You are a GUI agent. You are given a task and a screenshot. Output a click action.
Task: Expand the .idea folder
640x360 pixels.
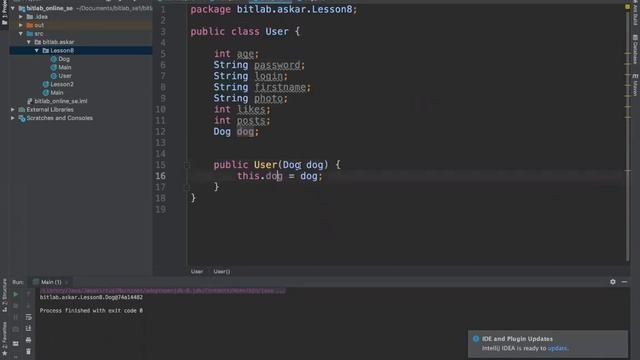coord(21,17)
